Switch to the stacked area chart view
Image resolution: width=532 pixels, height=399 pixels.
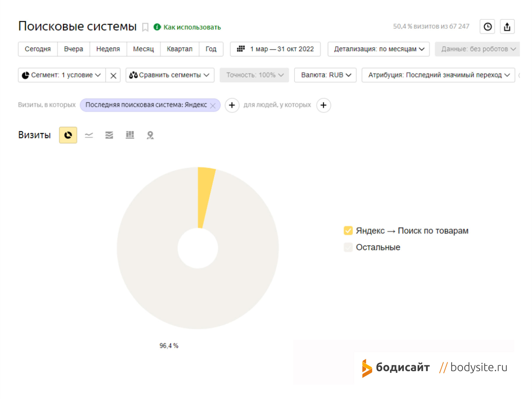coord(109,135)
